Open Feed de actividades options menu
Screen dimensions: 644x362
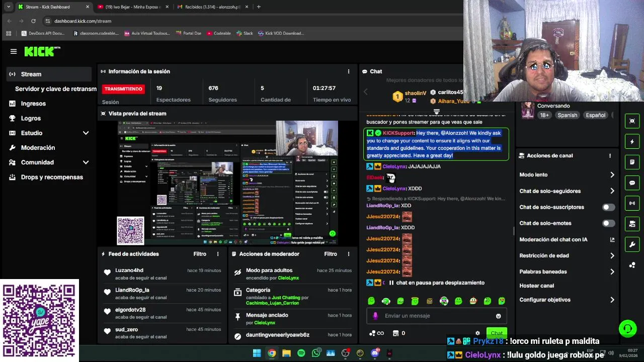click(218, 254)
